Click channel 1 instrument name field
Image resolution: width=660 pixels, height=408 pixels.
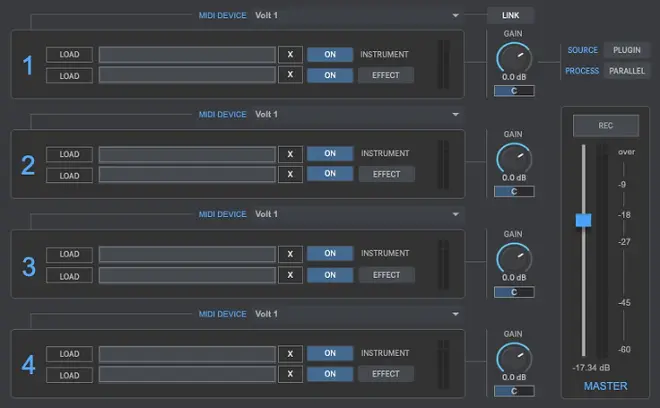point(187,55)
